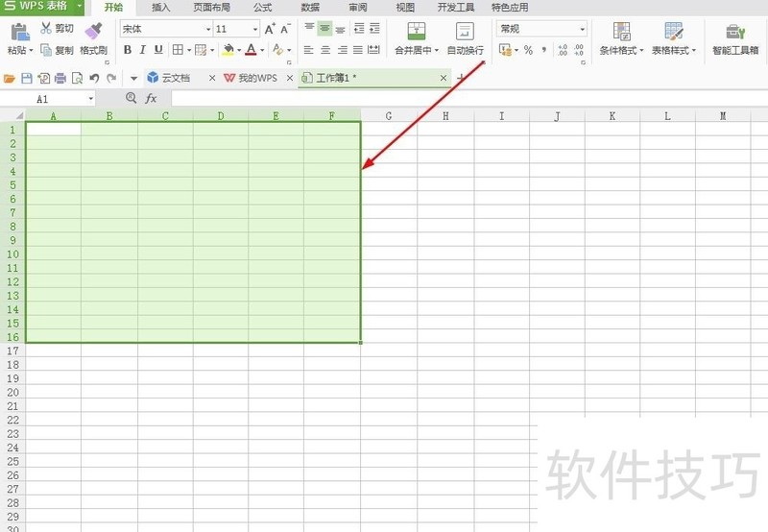Expand font color dropdown arrow
This screenshot has width=768, height=532.
click(x=262, y=50)
